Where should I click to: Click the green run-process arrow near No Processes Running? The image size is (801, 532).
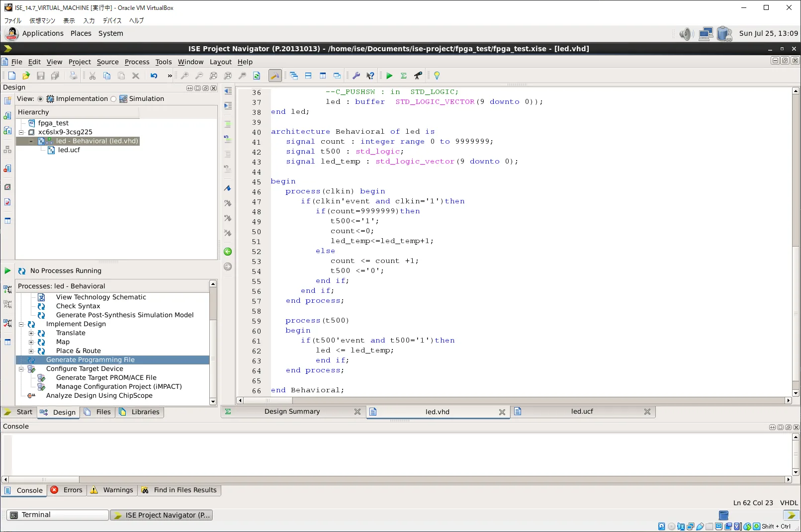pyautogui.click(x=7, y=270)
